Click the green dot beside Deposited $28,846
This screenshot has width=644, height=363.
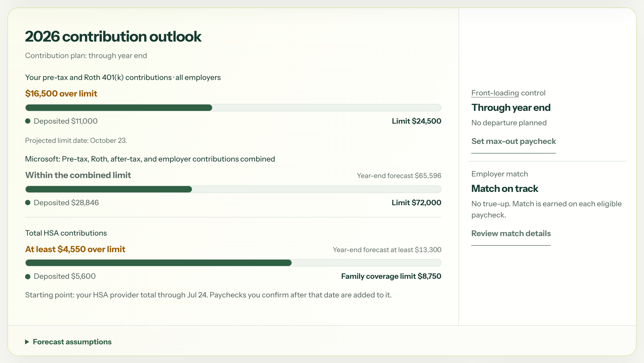click(x=28, y=203)
